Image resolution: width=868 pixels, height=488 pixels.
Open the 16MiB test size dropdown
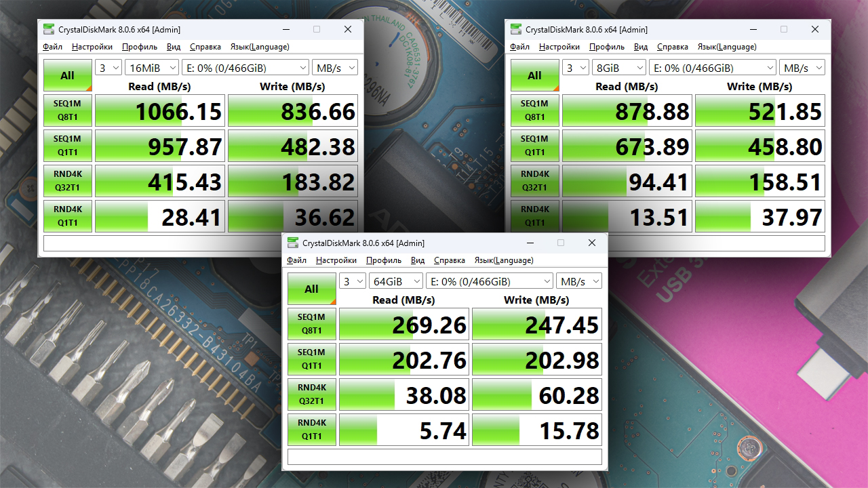pyautogui.click(x=152, y=68)
